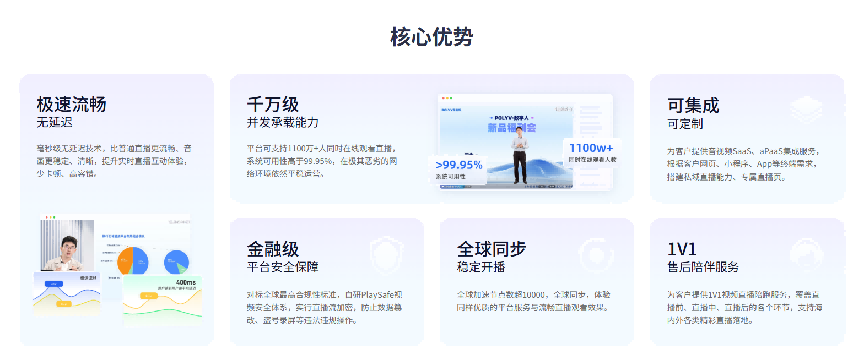Click the >99.95% availability badge
This screenshot has width=864, height=360.
pos(458,169)
